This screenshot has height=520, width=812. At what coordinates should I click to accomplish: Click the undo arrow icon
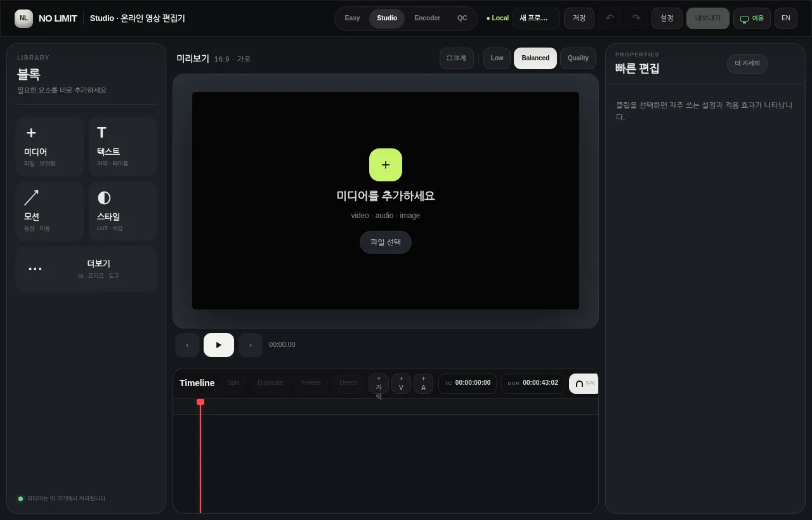tap(610, 18)
